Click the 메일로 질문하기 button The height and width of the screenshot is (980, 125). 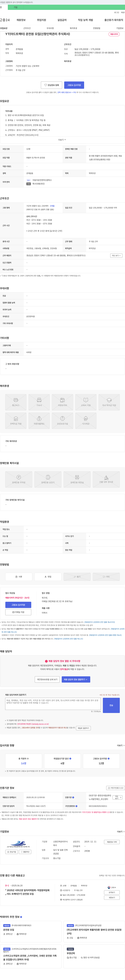coord(83,728)
